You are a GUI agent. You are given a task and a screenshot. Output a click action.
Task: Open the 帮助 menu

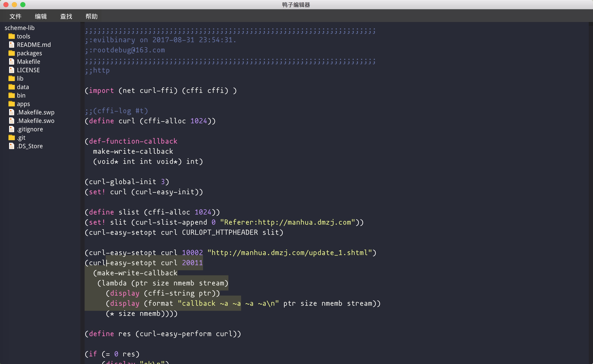coord(92,16)
